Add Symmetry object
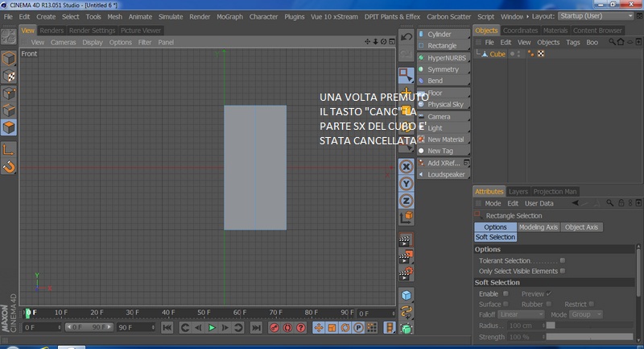This screenshot has height=349, width=644. 444,69
